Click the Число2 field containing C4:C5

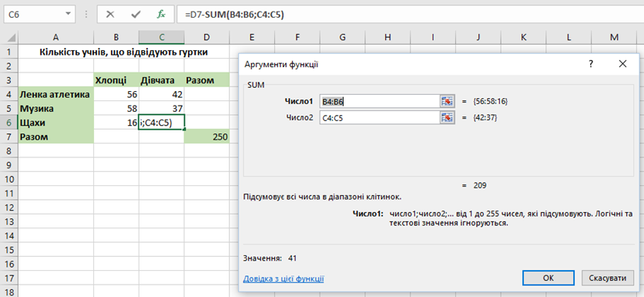point(380,118)
